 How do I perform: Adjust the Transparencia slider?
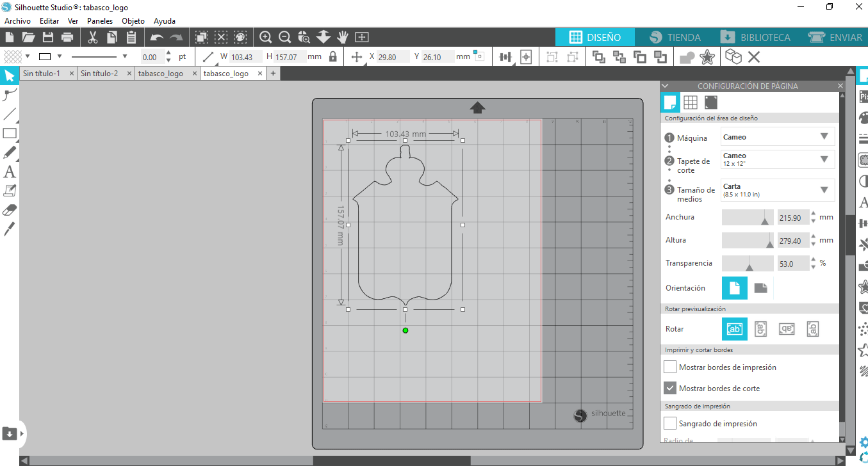[x=749, y=264]
